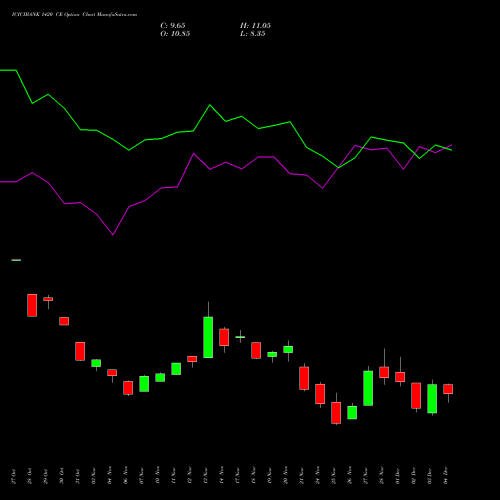
Task: Click the 31 Oct date label
Action: click(78, 476)
